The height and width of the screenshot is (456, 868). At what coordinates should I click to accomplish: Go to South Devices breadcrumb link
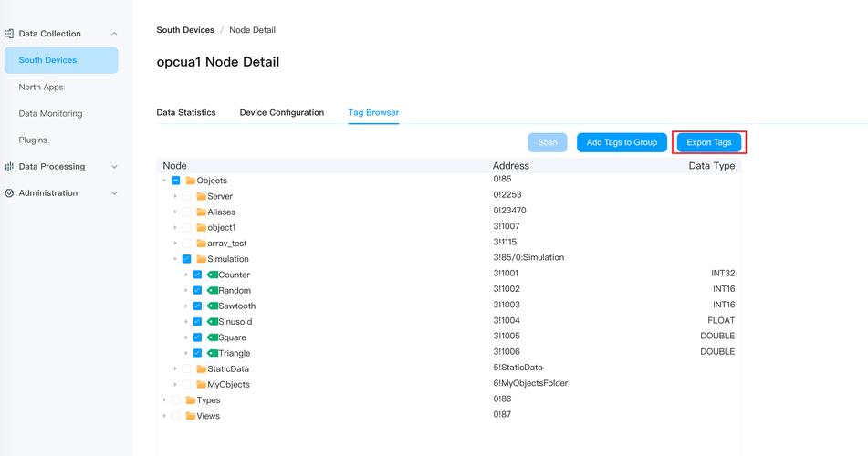pos(185,30)
